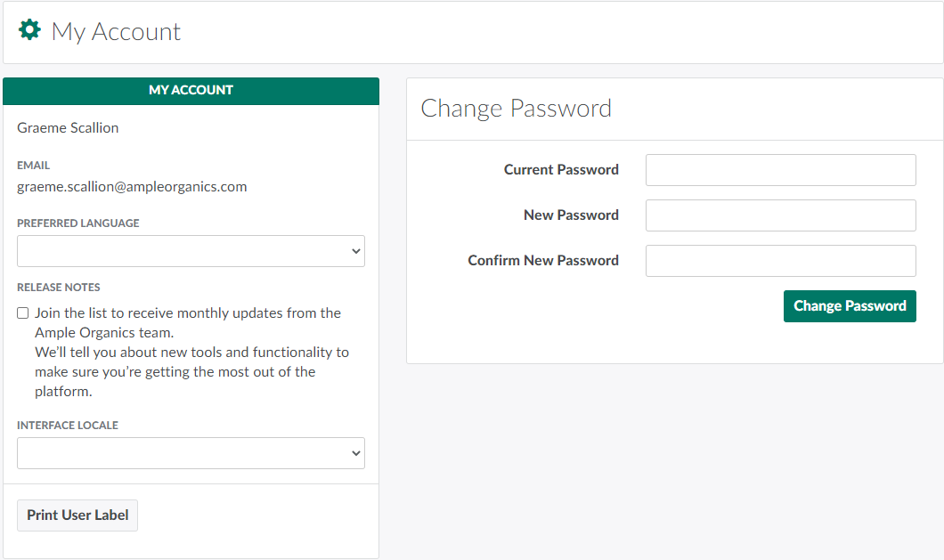This screenshot has width=944, height=560.
Task: Tick the release notes mailing list checkbox
Action: (x=23, y=313)
